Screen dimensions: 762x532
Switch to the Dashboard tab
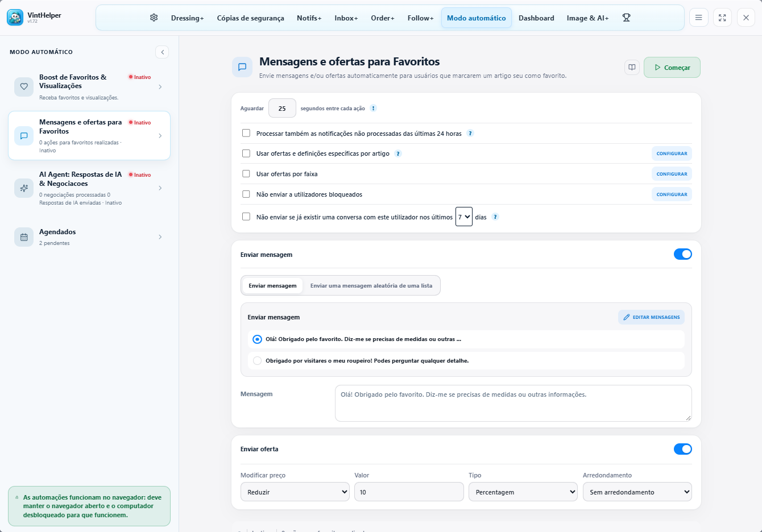click(536, 18)
